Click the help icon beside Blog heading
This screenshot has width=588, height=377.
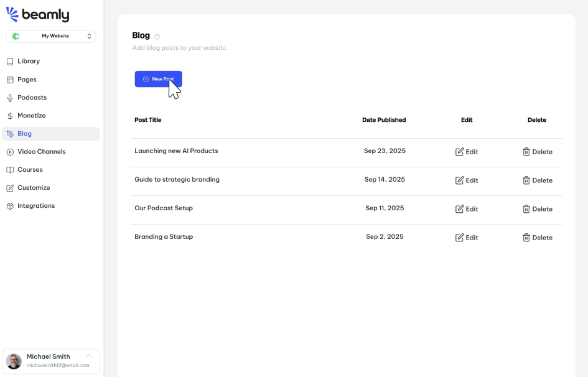point(157,37)
